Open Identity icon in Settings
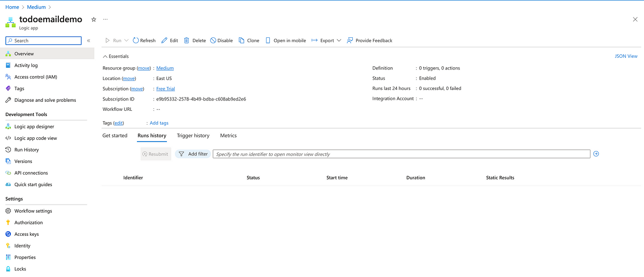 tap(8, 246)
